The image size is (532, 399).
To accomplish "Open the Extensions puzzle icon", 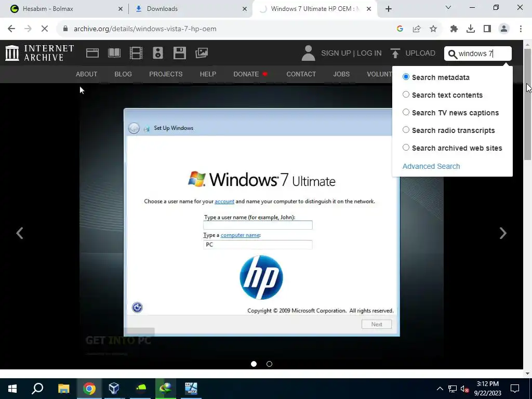I will click(x=454, y=29).
